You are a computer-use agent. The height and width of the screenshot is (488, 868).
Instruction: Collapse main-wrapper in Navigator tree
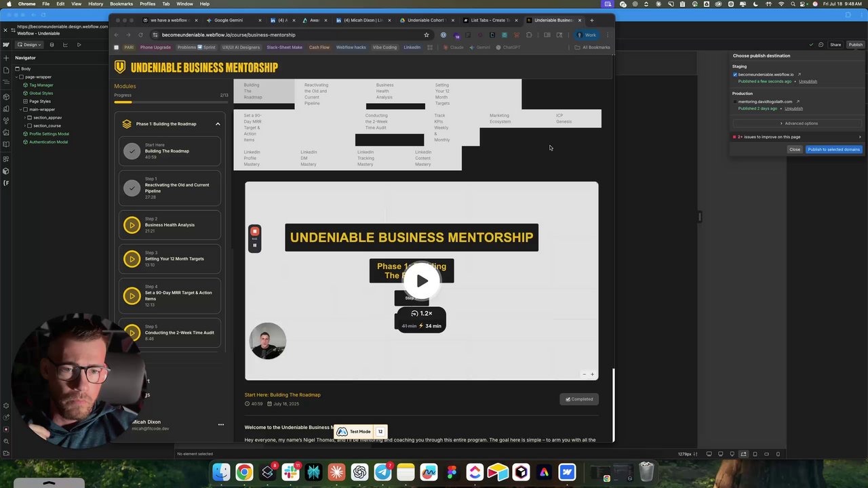tap(21, 110)
